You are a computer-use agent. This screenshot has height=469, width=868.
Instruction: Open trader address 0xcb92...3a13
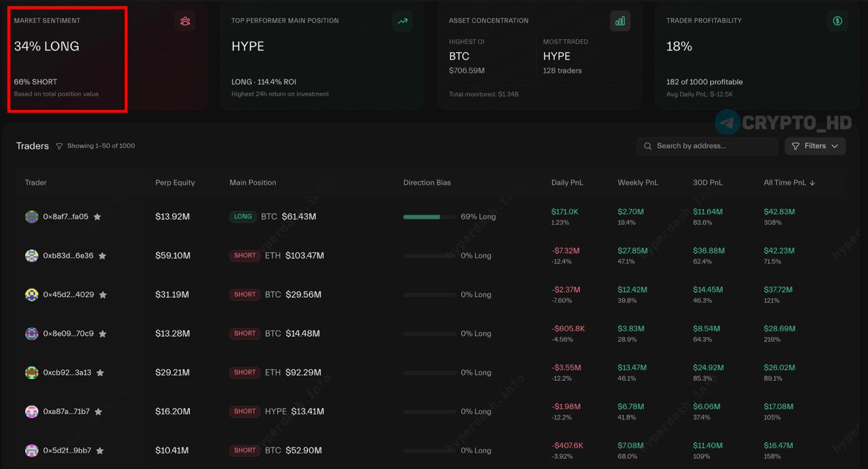67,373
